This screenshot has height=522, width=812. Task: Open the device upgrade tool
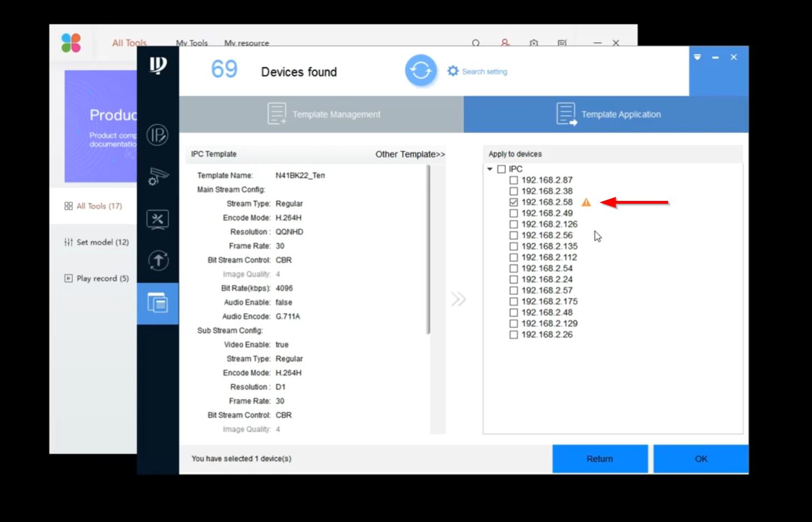pos(158,260)
